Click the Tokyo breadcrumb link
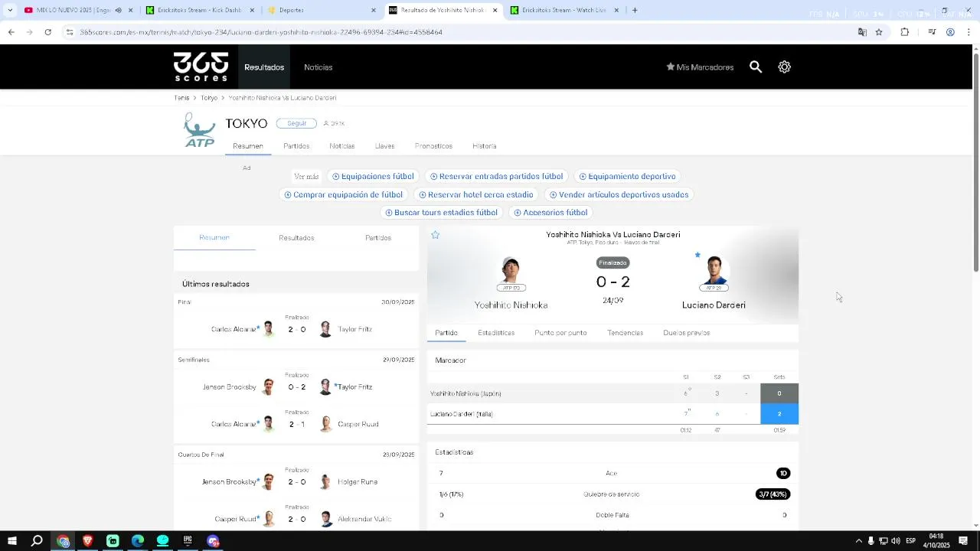 pos(209,98)
